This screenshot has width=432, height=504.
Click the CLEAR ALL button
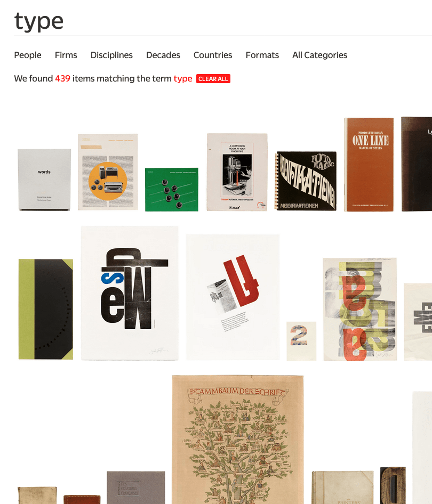pyautogui.click(x=213, y=79)
